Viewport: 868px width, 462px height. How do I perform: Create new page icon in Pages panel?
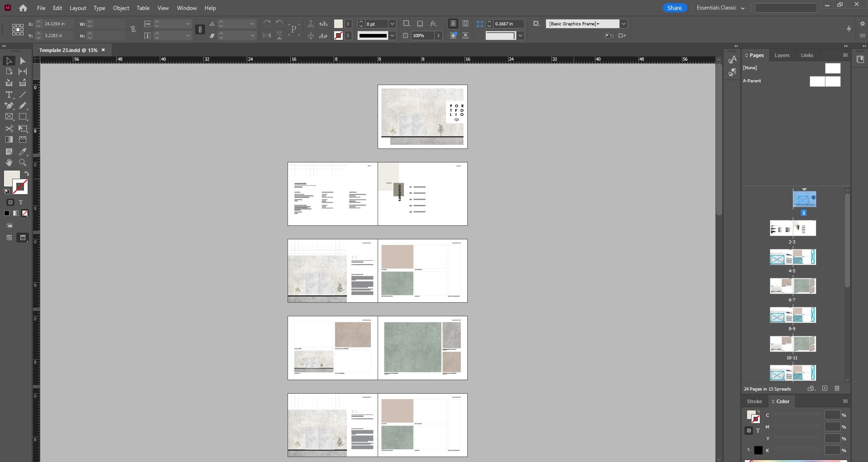point(825,389)
